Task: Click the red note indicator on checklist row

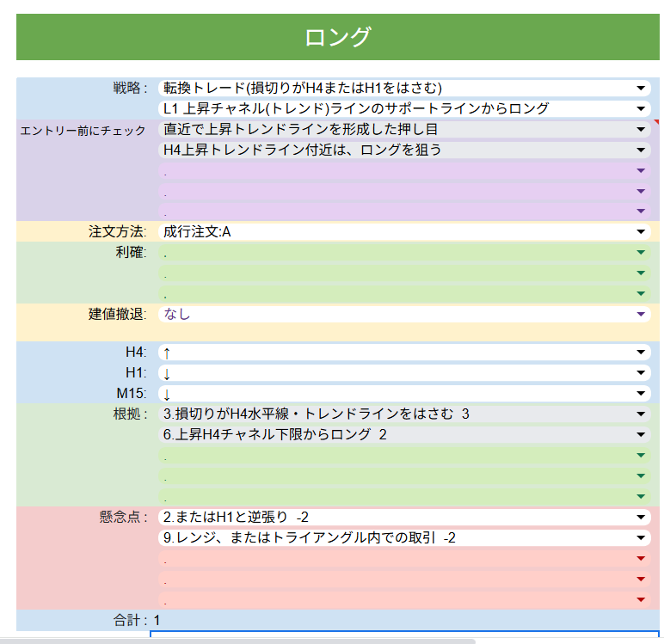Action: [656, 122]
